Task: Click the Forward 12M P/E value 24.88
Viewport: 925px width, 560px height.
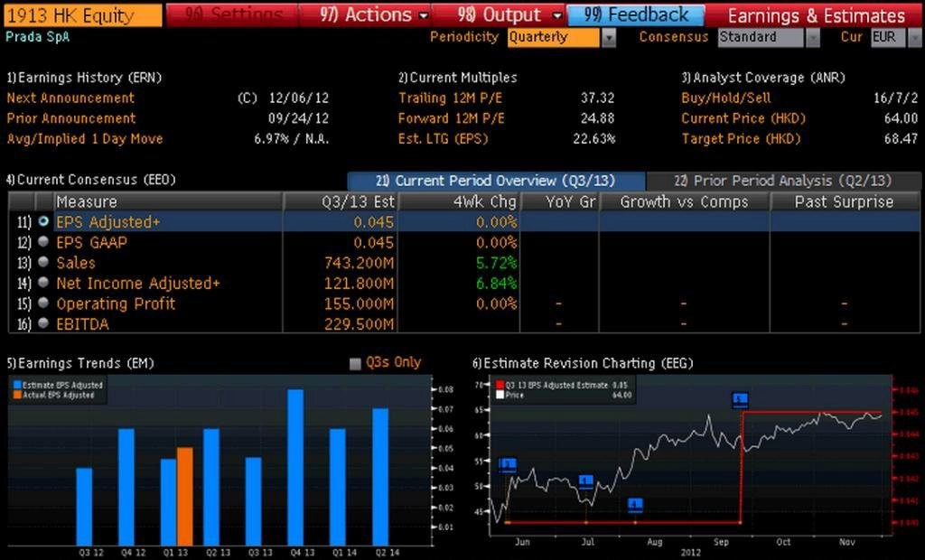Action: (x=598, y=118)
